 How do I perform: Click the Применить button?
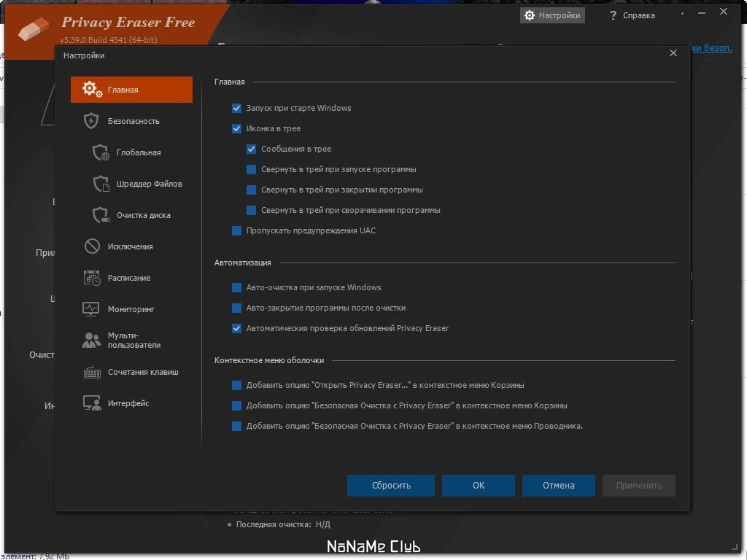639,485
